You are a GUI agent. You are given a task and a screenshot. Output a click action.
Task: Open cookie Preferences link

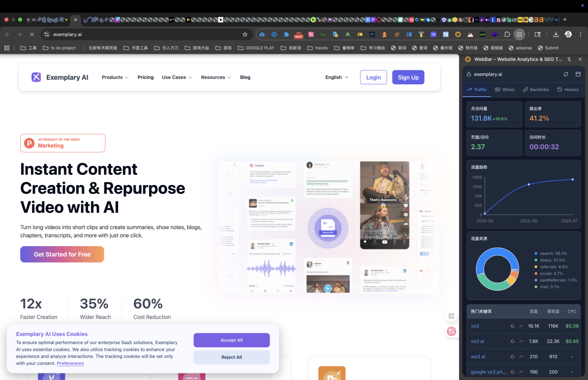pos(70,363)
